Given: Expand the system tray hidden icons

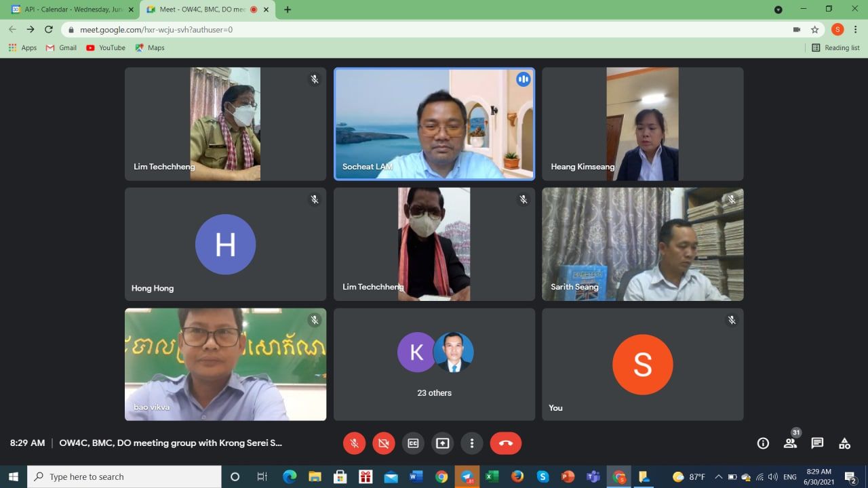Looking at the screenshot, I should (718, 476).
